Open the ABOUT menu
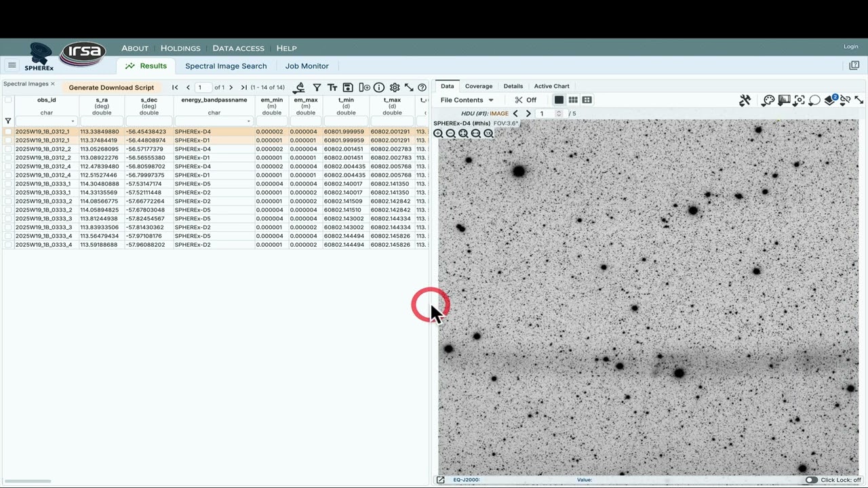The image size is (868, 488). pyautogui.click(x=135, y=48)
